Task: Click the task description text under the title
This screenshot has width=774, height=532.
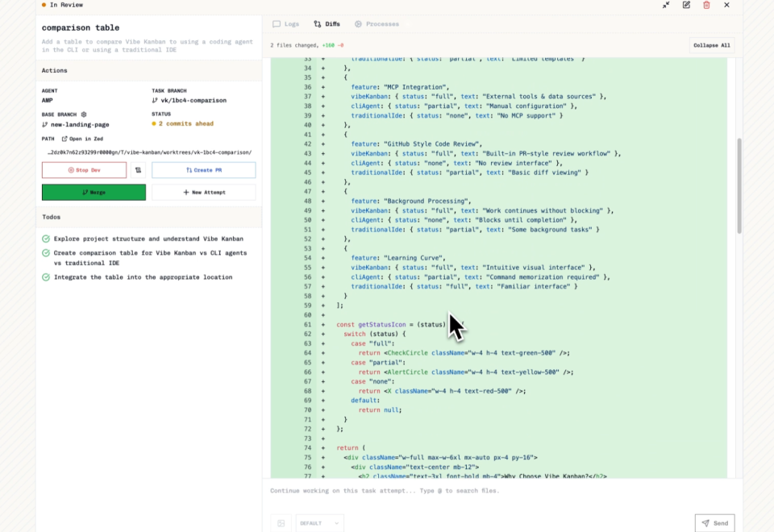Action: [147, 45]
